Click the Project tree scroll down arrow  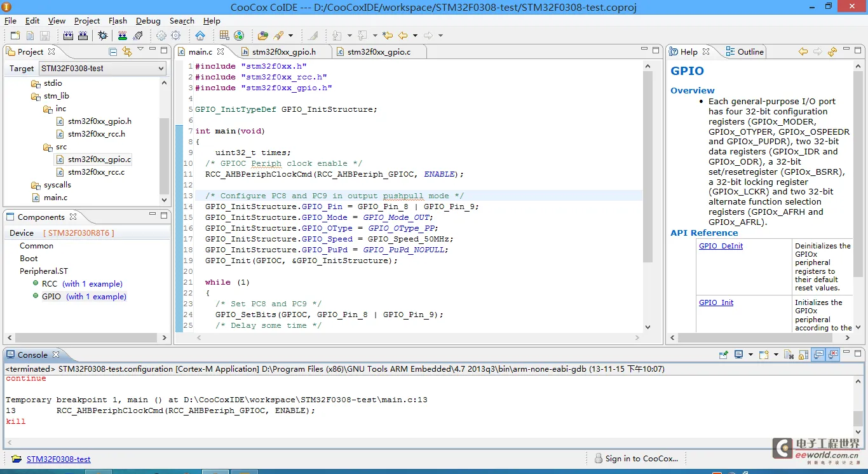[165, 200]
